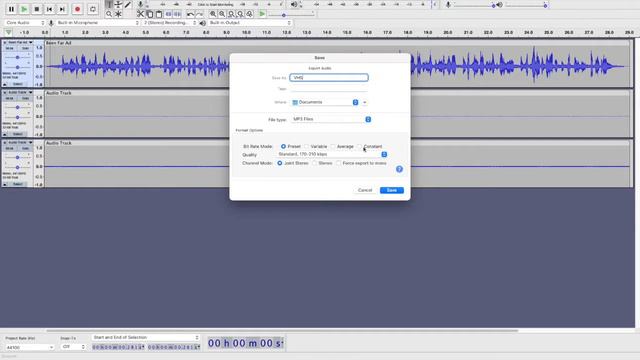Click the Fit project to width icon
The width and height of the screenshot is (640, 360).
240,14
